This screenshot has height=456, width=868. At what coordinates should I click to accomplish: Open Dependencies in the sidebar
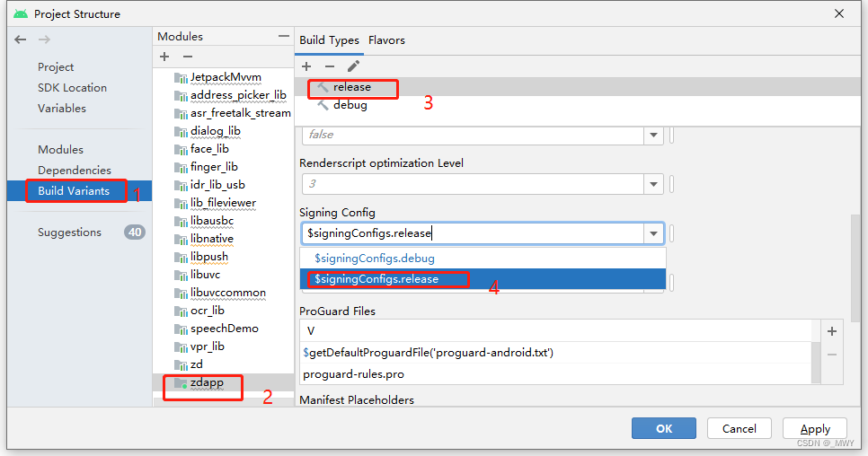coord(75,170)
